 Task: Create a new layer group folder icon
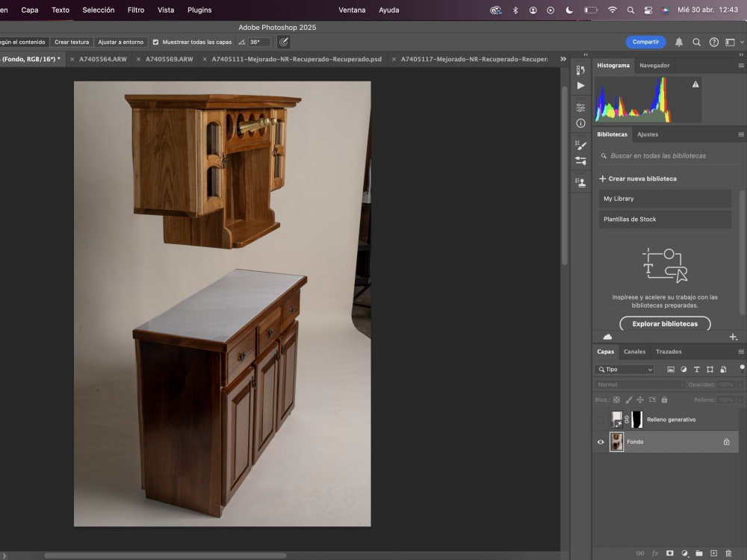click(x=699, y=553)
